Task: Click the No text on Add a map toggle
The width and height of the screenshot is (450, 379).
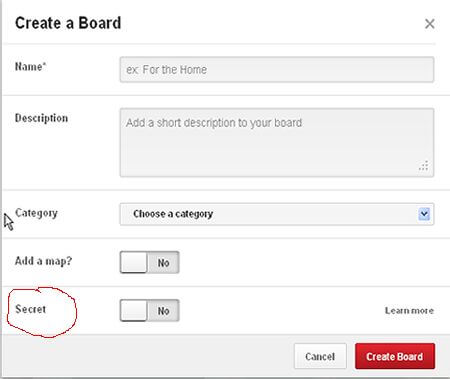Action: tap(163, 263)
